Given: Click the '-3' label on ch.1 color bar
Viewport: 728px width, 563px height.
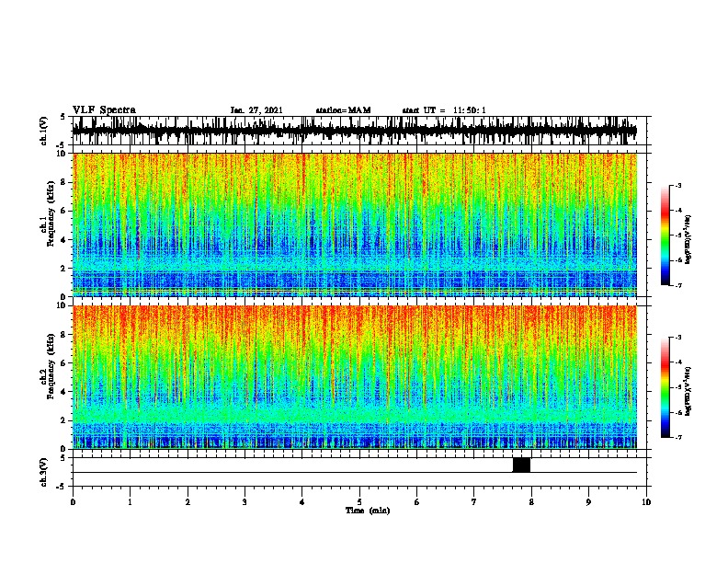Looking at the screenshot, I should pyautogui.click(x=678, y=186).
